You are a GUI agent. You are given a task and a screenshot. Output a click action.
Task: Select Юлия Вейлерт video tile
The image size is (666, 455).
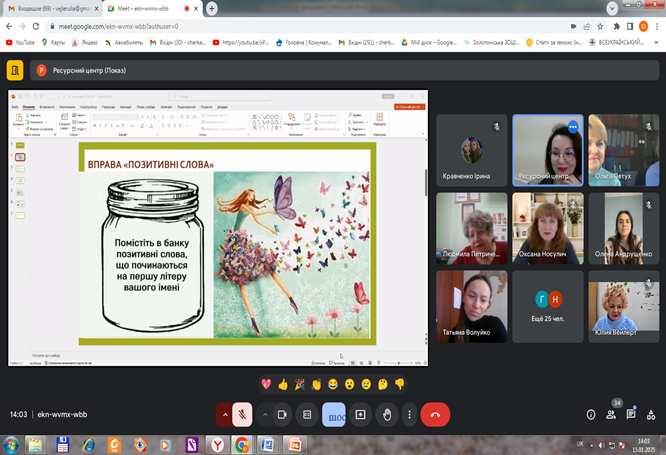point(624,306)
